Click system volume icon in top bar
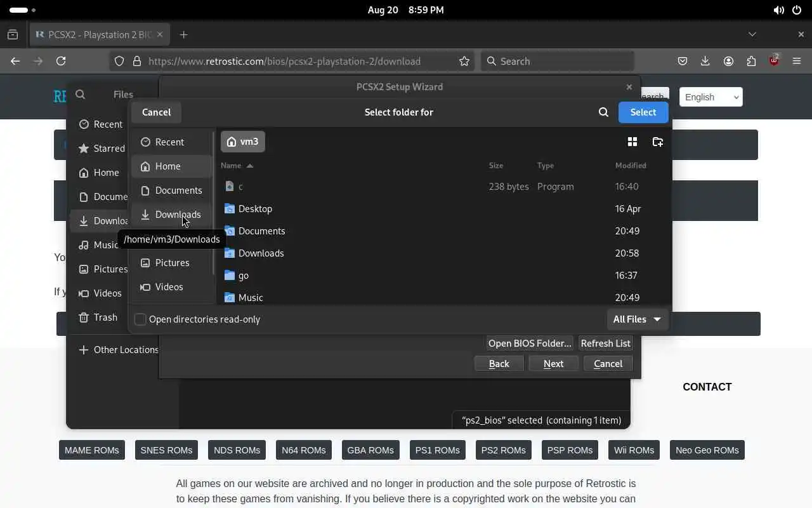The height and width of the screenshot is (508, 812). pyautogui.click(x=778, y=10)
